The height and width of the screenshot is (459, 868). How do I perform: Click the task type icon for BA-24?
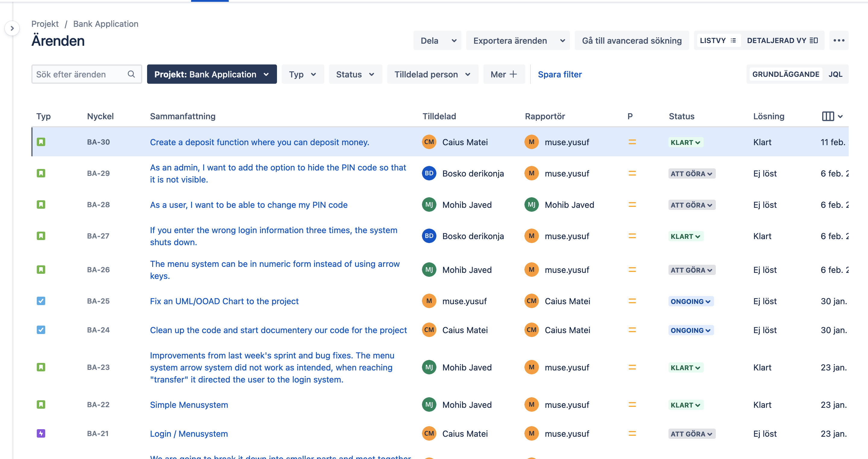pyautogui.click(x=41, y=330)
